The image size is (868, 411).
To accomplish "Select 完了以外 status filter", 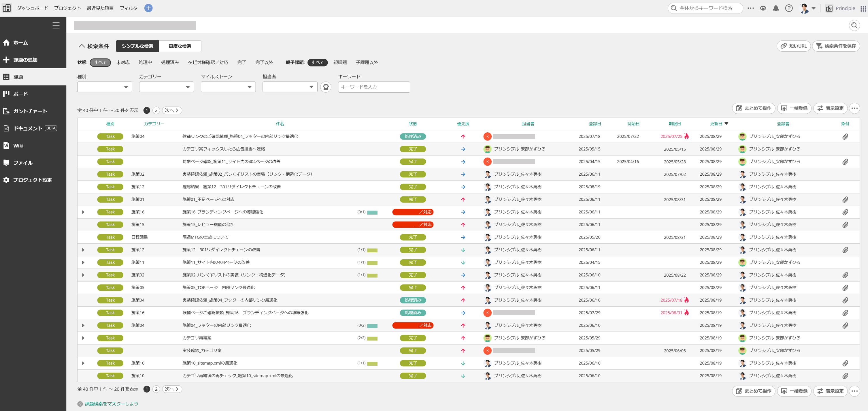I will point(264,62).
